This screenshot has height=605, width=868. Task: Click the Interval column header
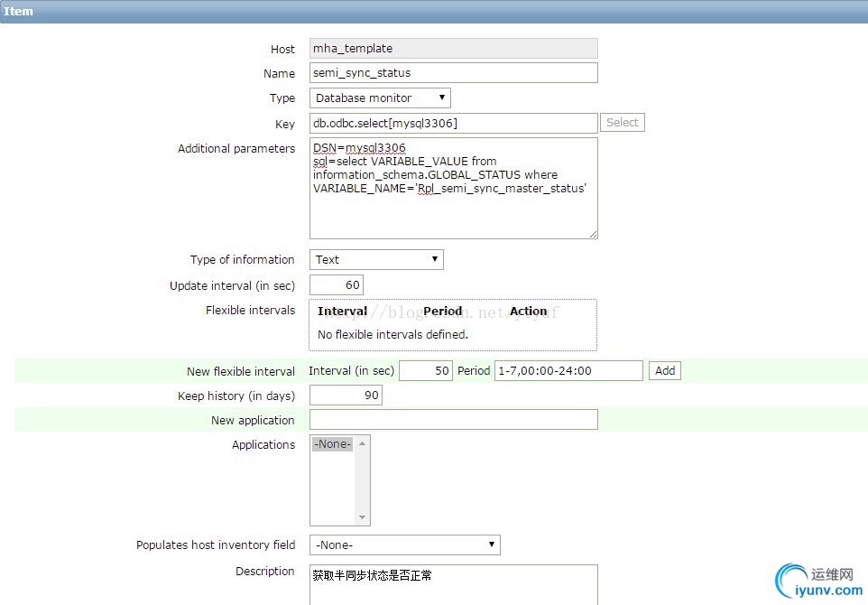tap(342, 312)
